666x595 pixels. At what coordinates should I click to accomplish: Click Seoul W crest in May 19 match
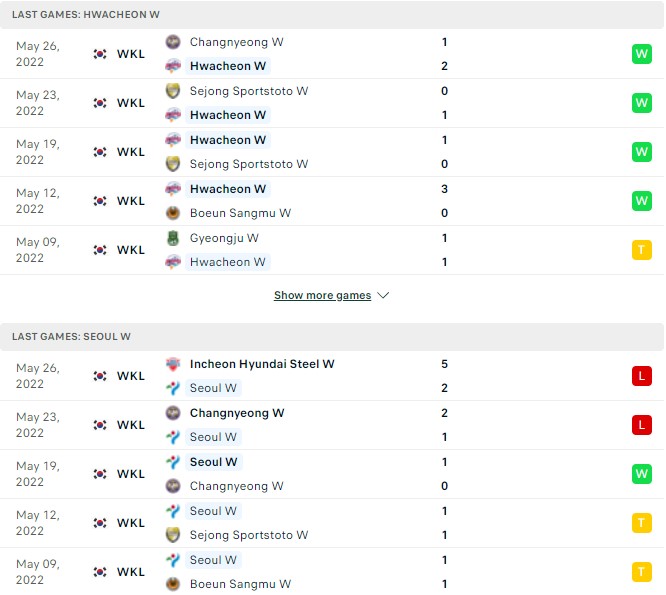(x=173, y=462)
